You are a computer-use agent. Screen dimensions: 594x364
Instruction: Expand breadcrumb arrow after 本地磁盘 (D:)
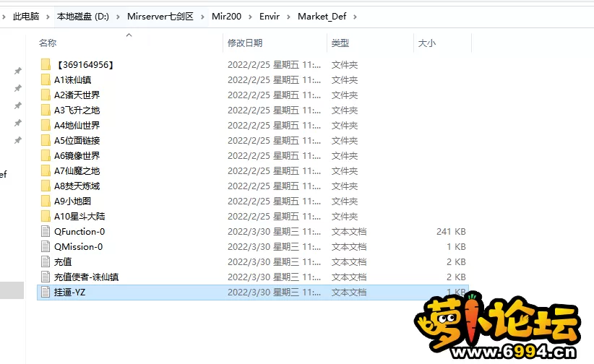pos(119,17)
